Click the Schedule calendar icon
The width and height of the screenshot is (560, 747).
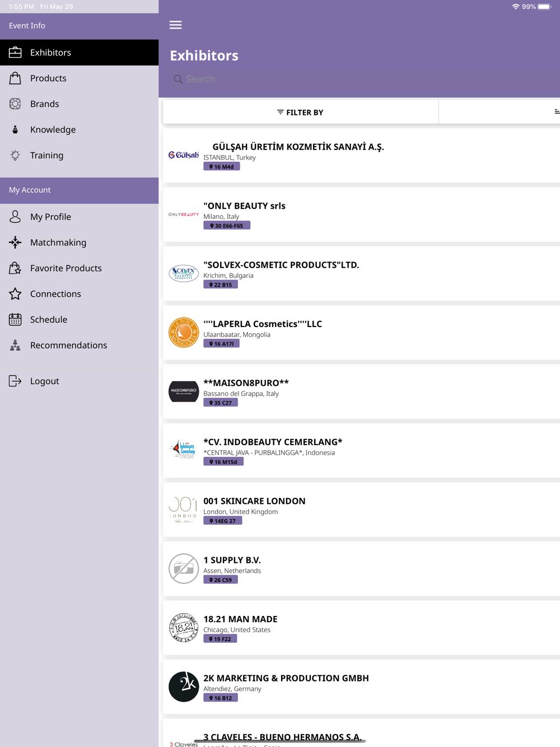click(15, 320)
